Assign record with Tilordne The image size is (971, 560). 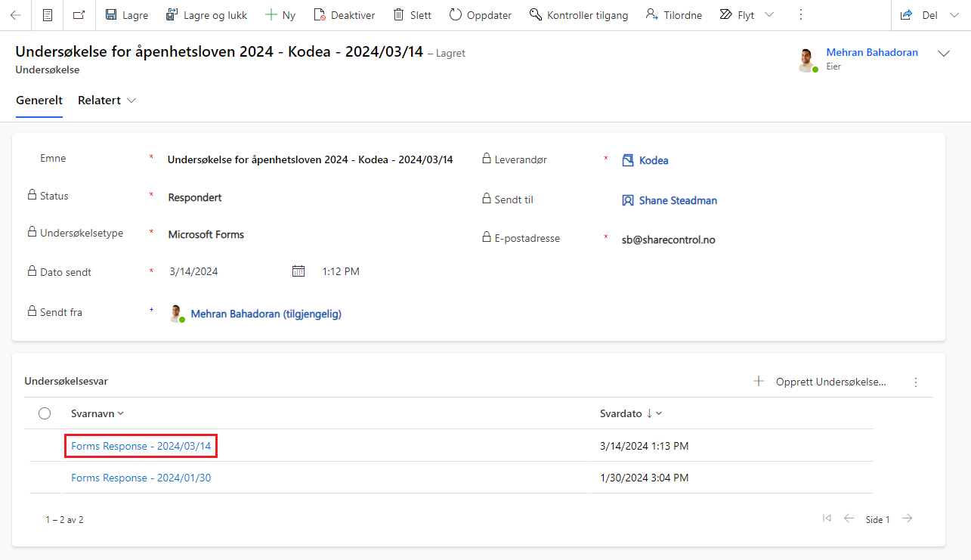point(674,15)
